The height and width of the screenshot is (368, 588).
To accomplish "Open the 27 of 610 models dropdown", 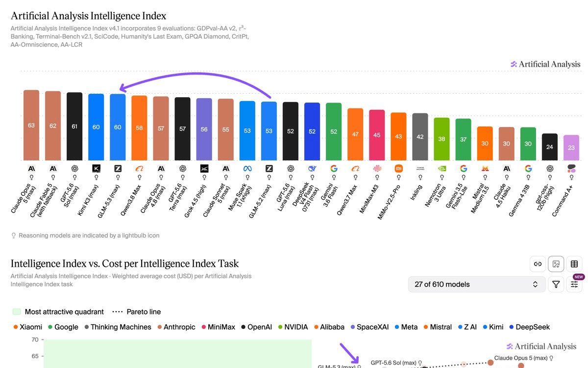I will point(476,284).
